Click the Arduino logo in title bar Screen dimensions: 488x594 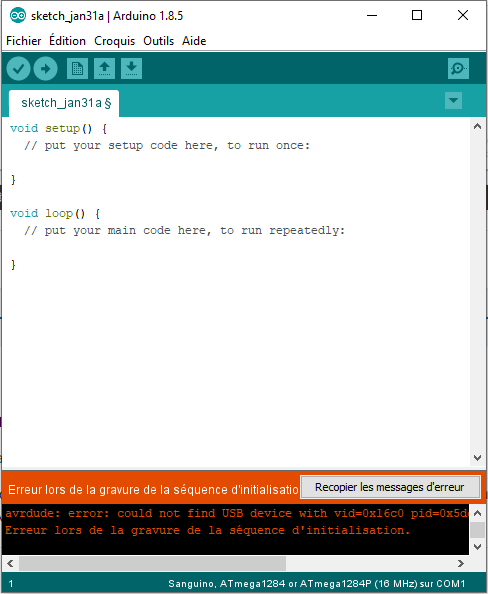[18, 16]
